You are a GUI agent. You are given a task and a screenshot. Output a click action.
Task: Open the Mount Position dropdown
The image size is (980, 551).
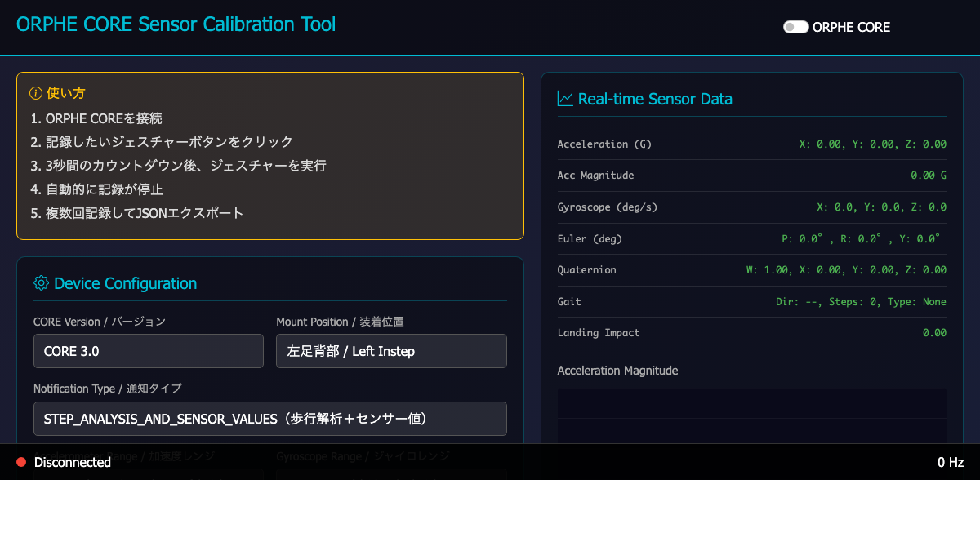pyautogui.click(x=391, y=351)
